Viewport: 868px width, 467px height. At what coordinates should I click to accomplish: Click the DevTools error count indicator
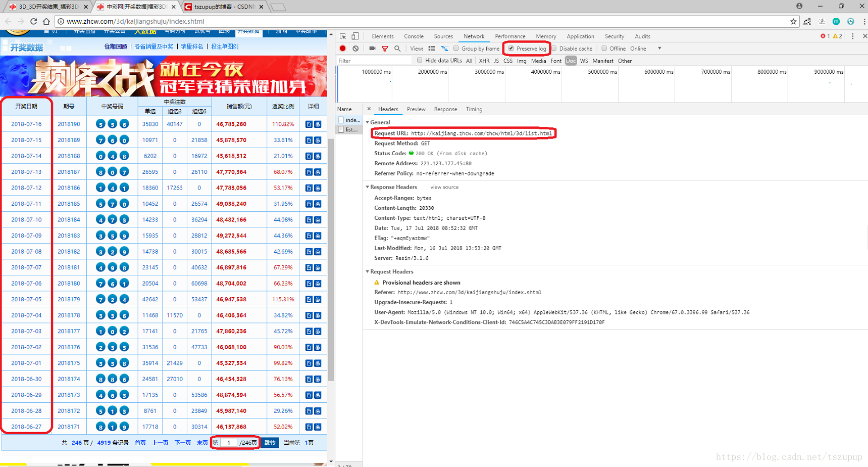[x=825, y=36]
